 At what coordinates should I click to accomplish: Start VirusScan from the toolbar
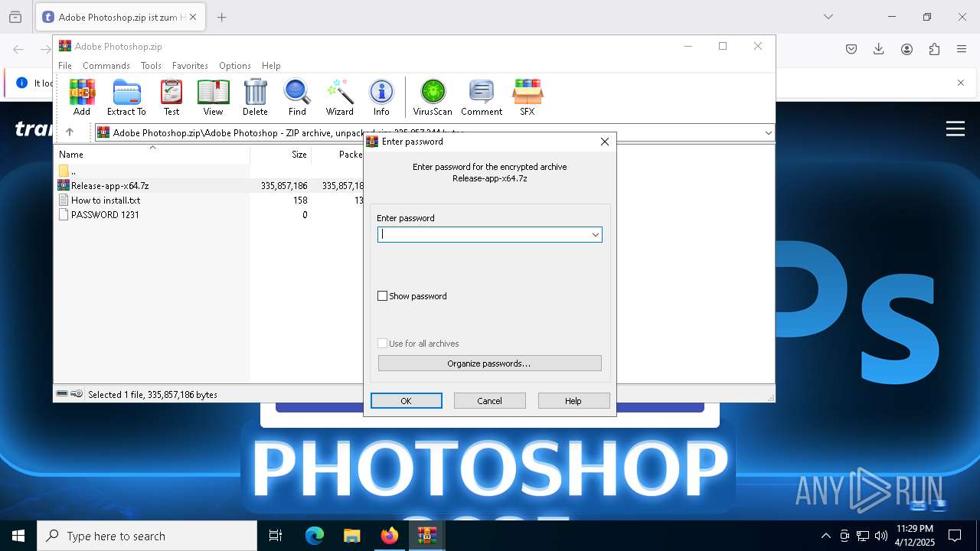click(433, 97)
